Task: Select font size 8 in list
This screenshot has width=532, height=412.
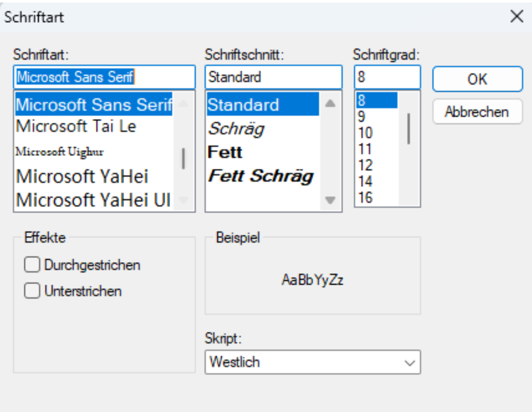Action: coord(377,100)
